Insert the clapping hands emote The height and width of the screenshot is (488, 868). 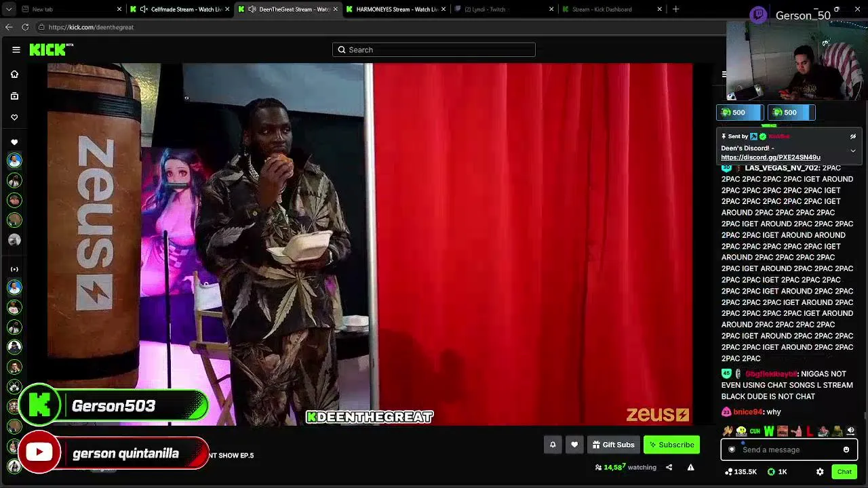[x=728, y=431]
